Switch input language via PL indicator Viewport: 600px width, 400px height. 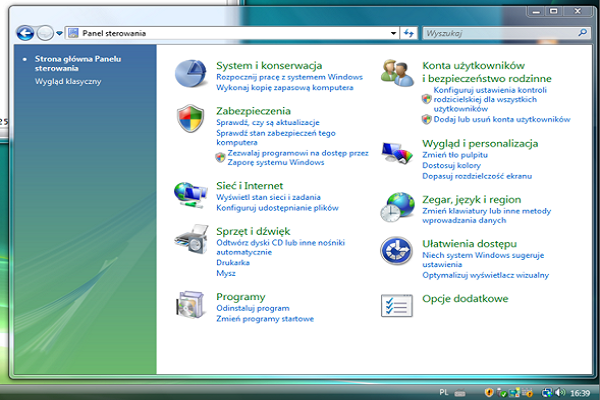point(443,392)
